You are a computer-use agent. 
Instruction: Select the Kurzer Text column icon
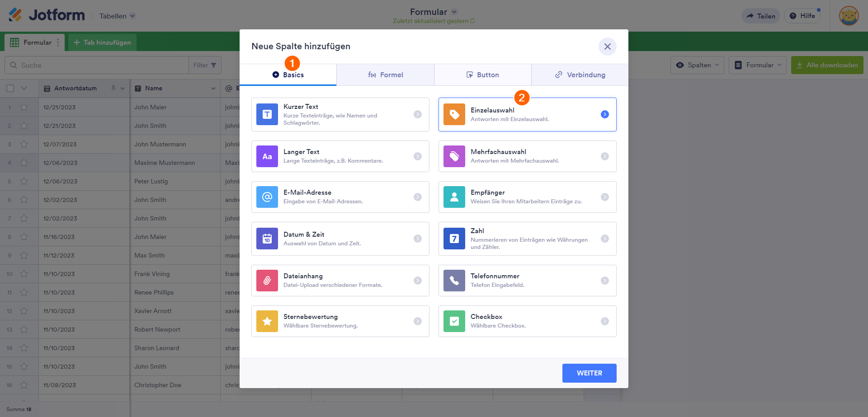[267, 114]
